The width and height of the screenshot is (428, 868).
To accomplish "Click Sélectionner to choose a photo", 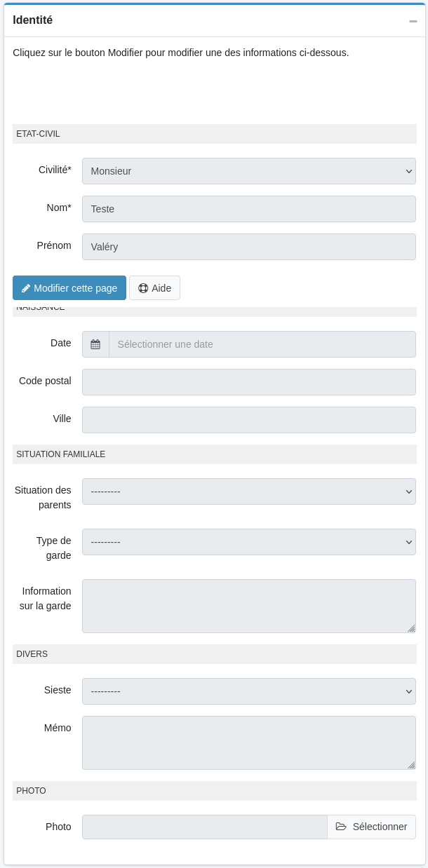I will [x=371, y=827].
